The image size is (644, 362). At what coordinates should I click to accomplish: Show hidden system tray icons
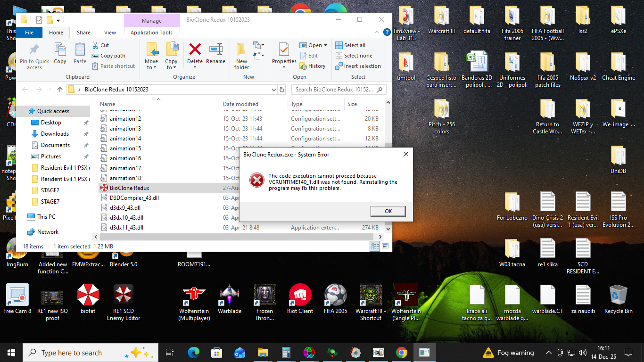point(549,353)
